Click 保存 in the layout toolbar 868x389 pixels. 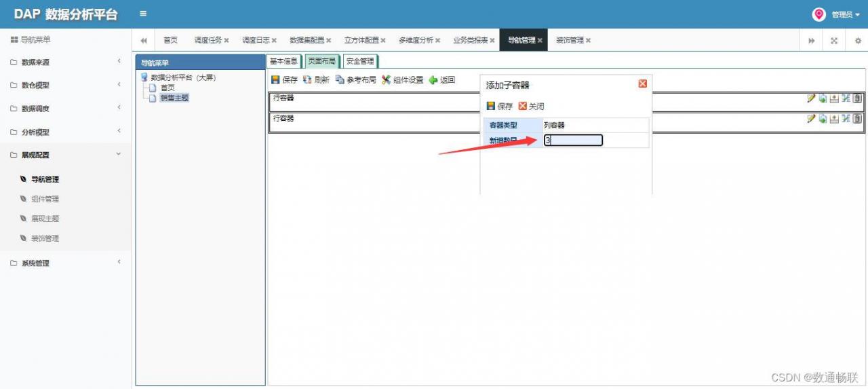[284, 79]
